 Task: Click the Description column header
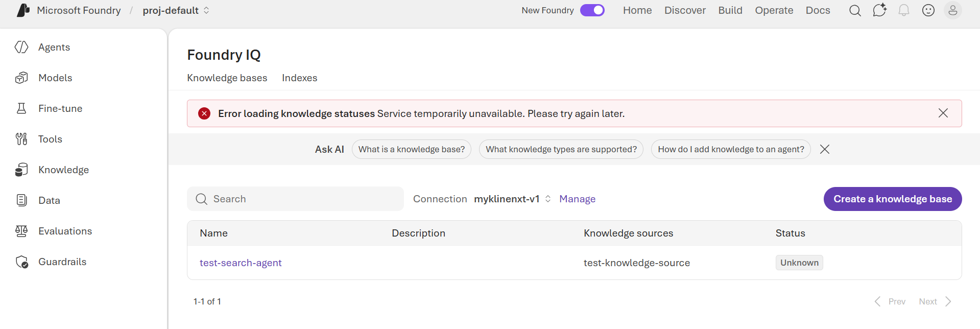418,233
